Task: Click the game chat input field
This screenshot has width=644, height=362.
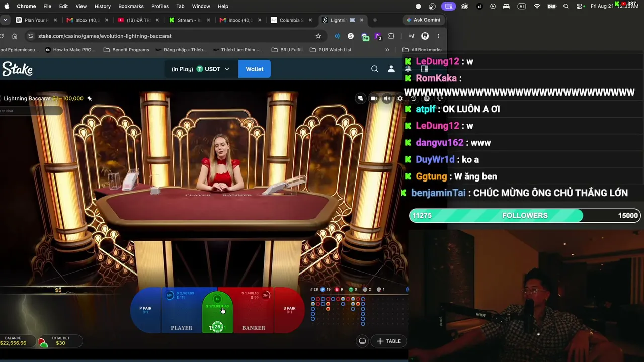Action: click(31, 111)
